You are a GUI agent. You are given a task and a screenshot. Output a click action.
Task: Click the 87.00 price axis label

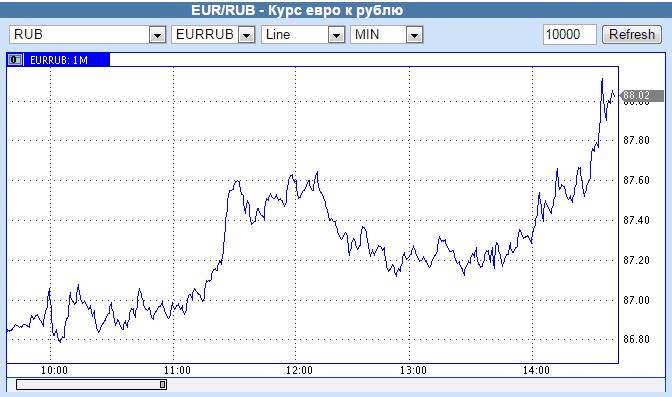[636, 300]
